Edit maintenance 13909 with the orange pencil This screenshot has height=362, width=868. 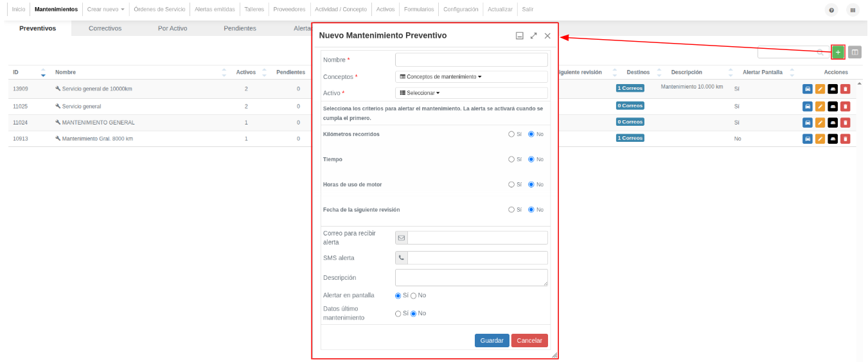pyautogui.click(x=820, y=89)
